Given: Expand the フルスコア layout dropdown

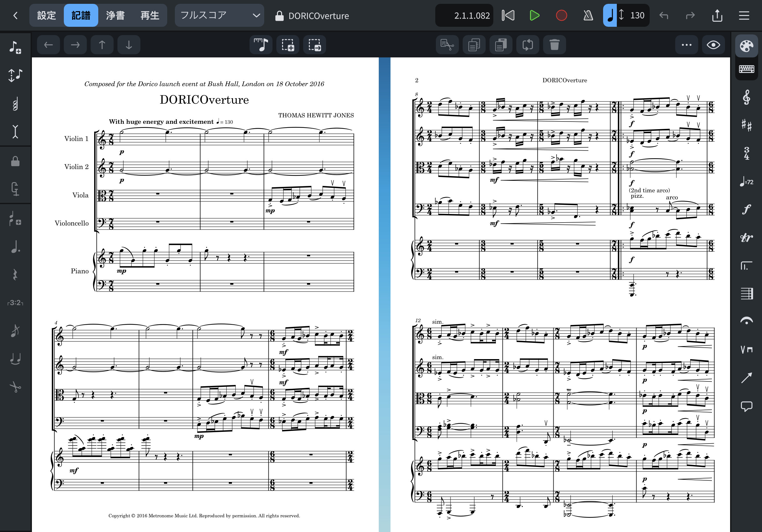Looking at the screenshot, I should point(219,16).
